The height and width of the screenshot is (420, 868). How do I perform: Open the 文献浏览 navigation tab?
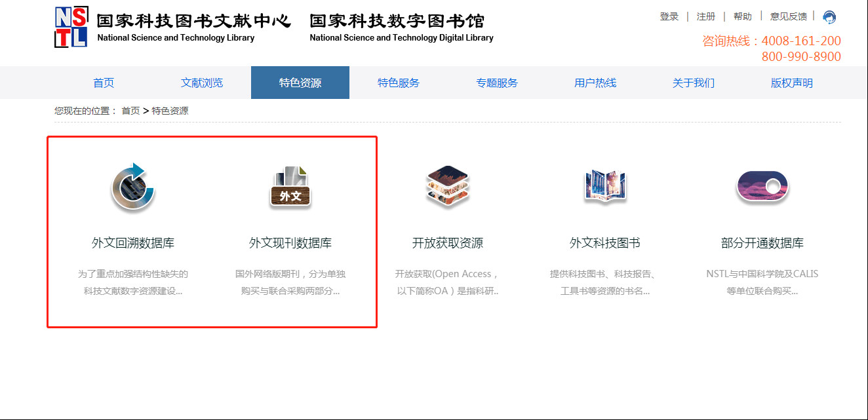coord(202,83)
